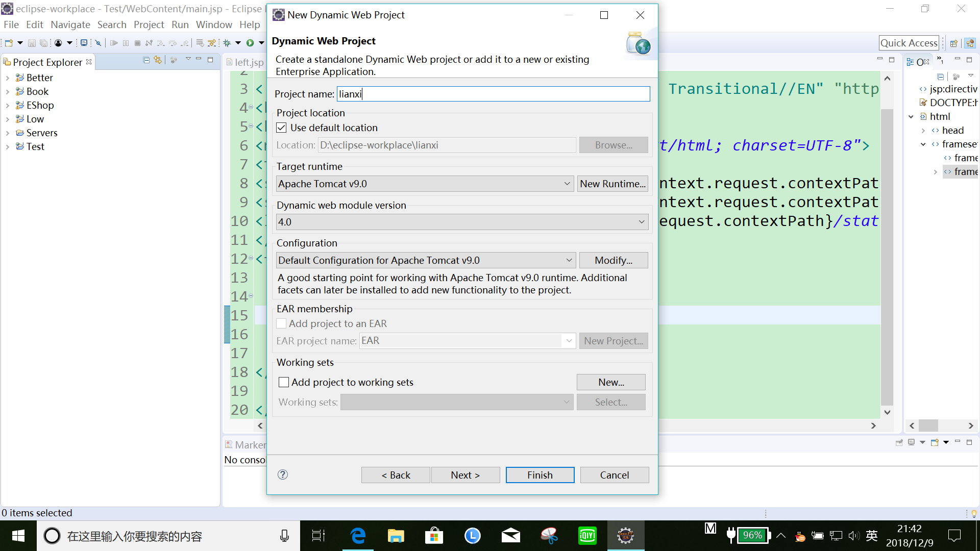The image size is (980, 551).
Task: Open File Explorer from taskbar
Action: 396,536
